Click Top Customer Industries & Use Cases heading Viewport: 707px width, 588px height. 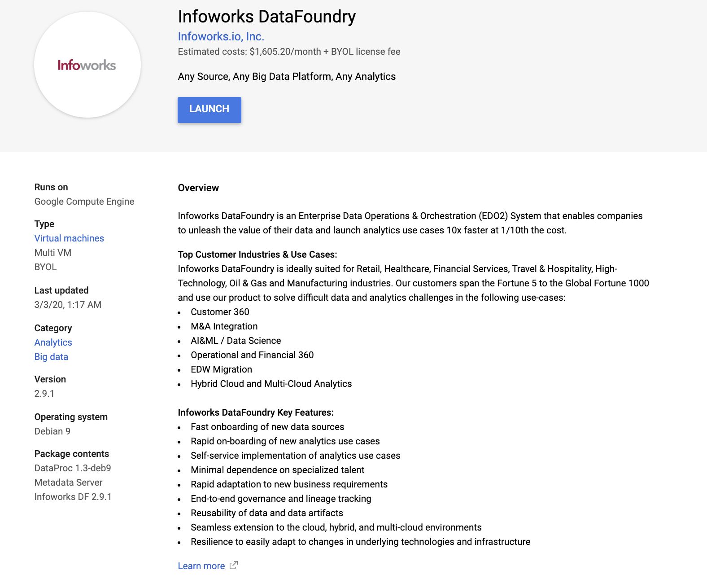257,255
